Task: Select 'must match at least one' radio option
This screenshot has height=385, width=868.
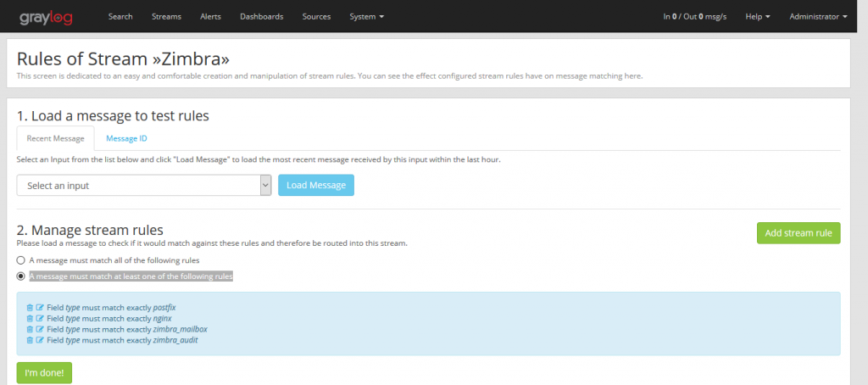Action: 21,276
